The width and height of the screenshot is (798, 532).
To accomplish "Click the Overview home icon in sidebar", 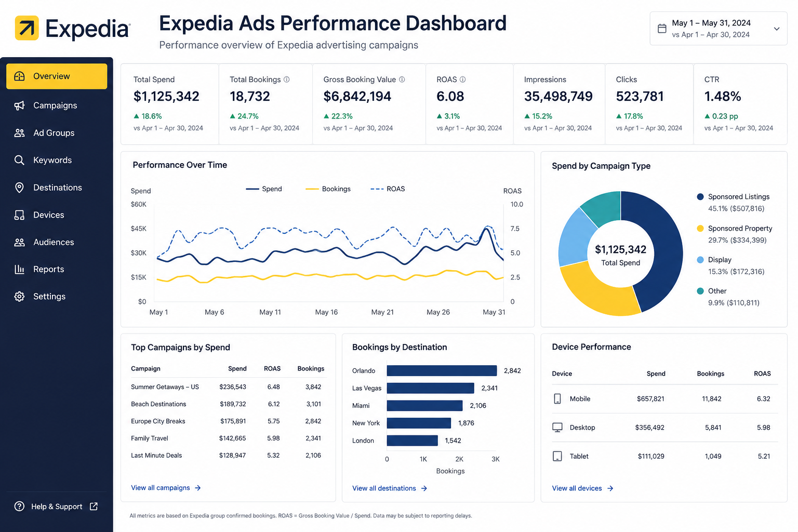I will [x=19, y=76].
